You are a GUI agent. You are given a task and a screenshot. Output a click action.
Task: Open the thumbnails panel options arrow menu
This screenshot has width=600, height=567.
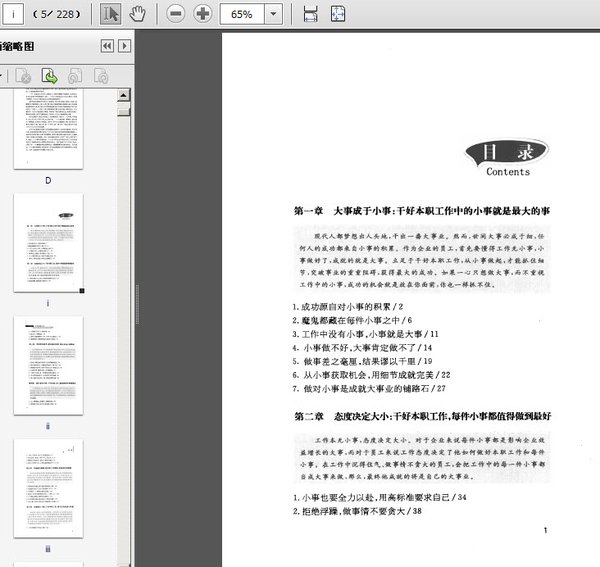[124, 46]
